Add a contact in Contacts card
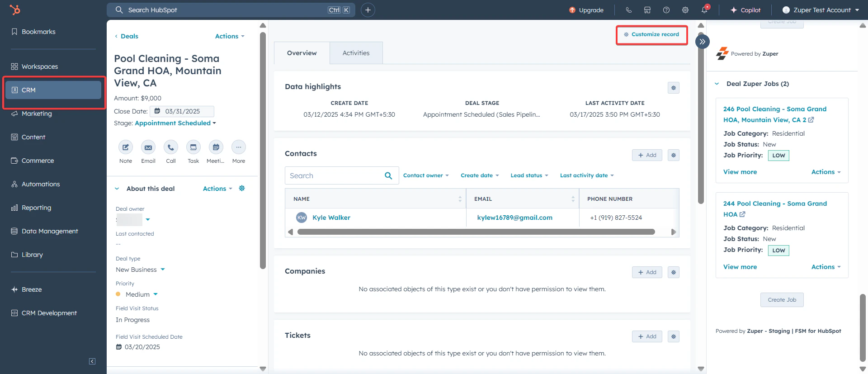 tap(647, 155)
